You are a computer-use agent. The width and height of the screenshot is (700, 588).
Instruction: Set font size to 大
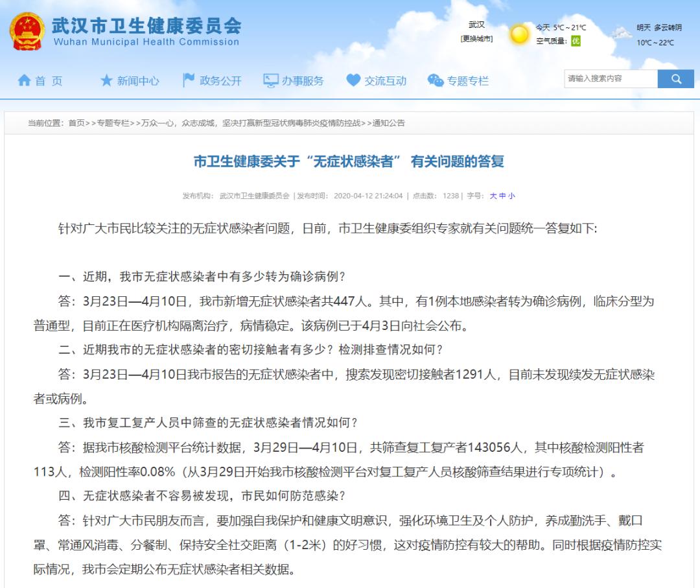(x=493, y=196)
